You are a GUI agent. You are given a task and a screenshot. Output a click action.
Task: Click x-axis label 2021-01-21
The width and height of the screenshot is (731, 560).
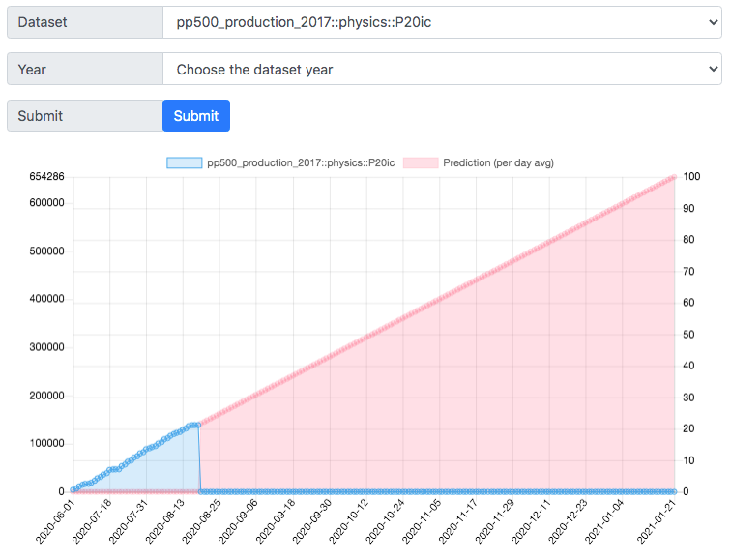click(657, 521)
